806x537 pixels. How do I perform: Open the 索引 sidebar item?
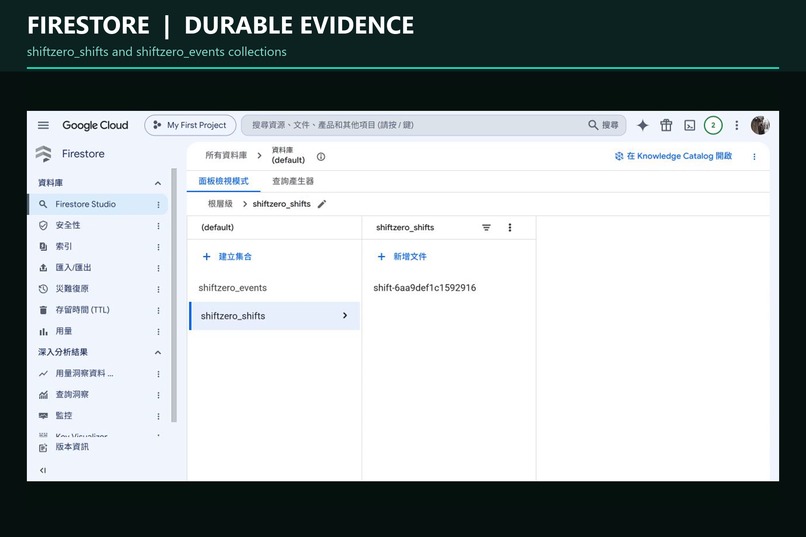[63, 247]
